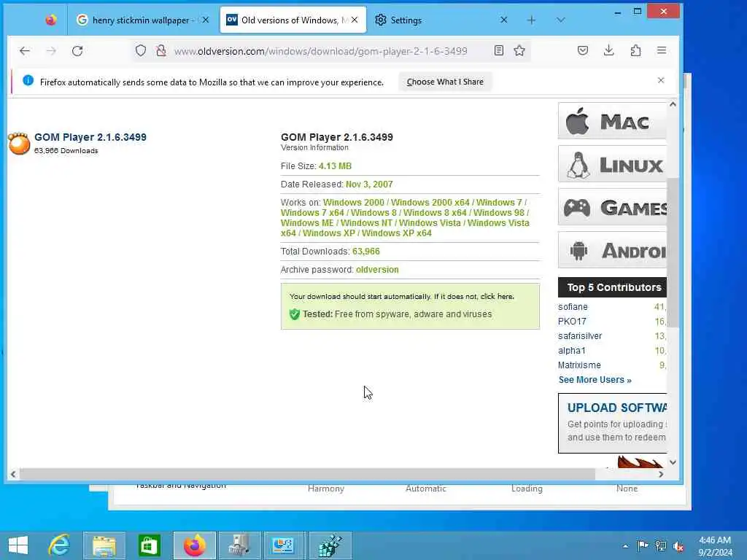Click the GOM Player orange paw icon
This screenshot has height=560, width=747.
20,144
